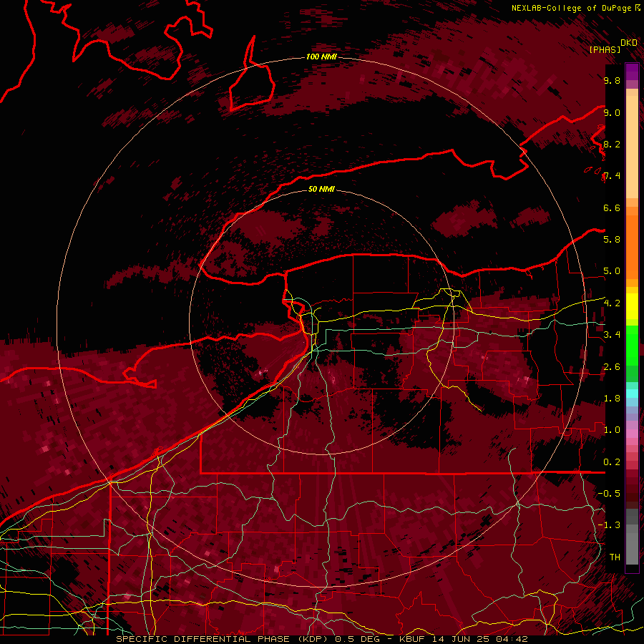Click the pale peach segment of color bar
Image resolution: width=644 pixels, height=644 pixels.
[x=632, y=146]
